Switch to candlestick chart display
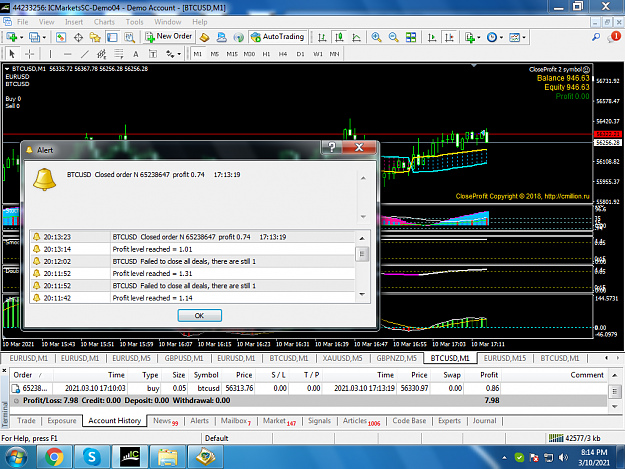The width and height of the screenshot is (625, 469). click(339, 37)
